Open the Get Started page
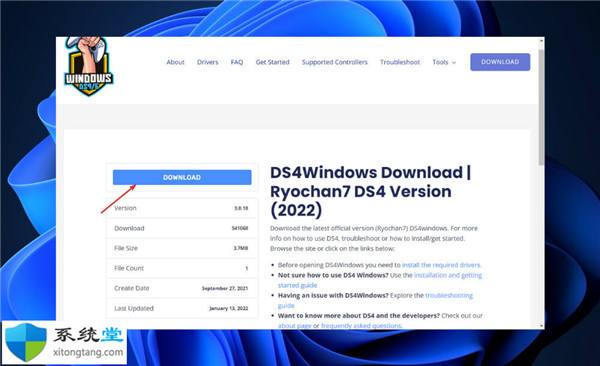This screenshot has width=600, height=366. [272, 62]
